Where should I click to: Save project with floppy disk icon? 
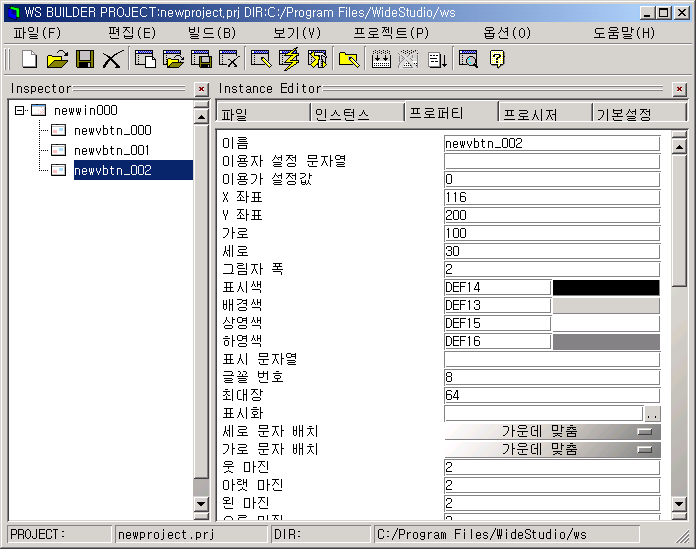85,59
